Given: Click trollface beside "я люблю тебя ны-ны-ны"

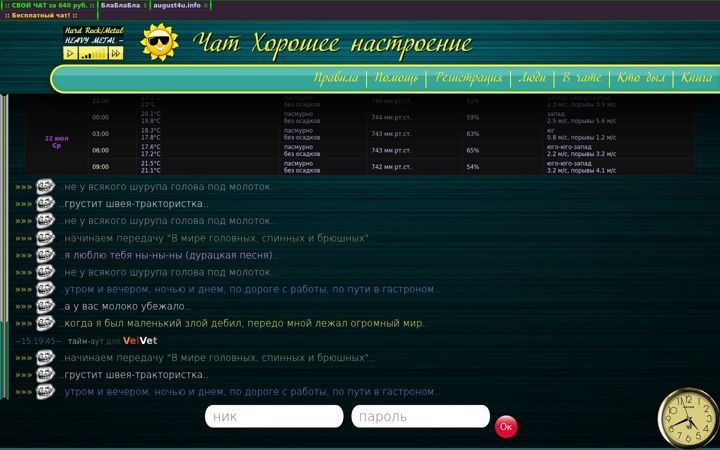Looking at the screenshot, I should (x=45, y=255).
